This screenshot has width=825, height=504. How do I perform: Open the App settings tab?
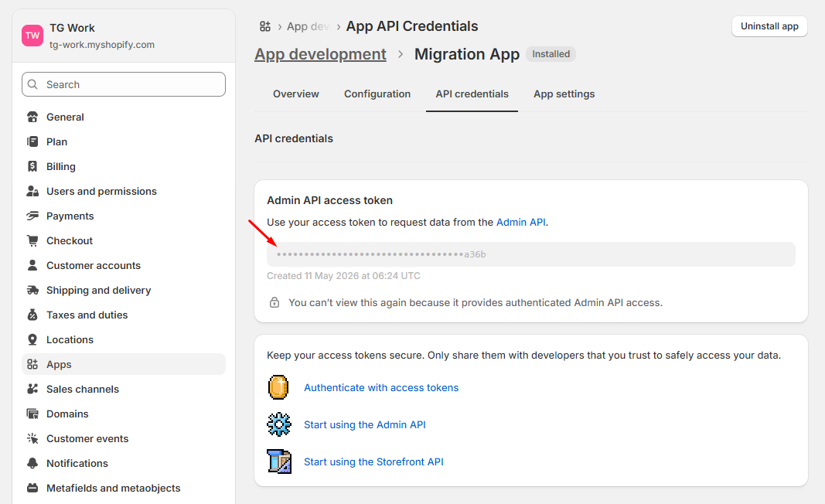pyautogui.click(x=564, y=94)
